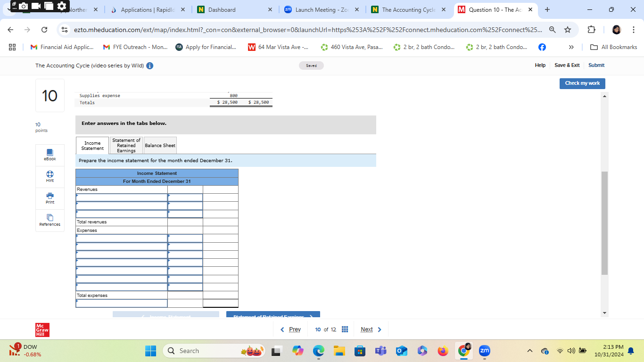Bookmark this page with the star icon
Viewport: 644px width, 362px height.
tap(568, 30)
